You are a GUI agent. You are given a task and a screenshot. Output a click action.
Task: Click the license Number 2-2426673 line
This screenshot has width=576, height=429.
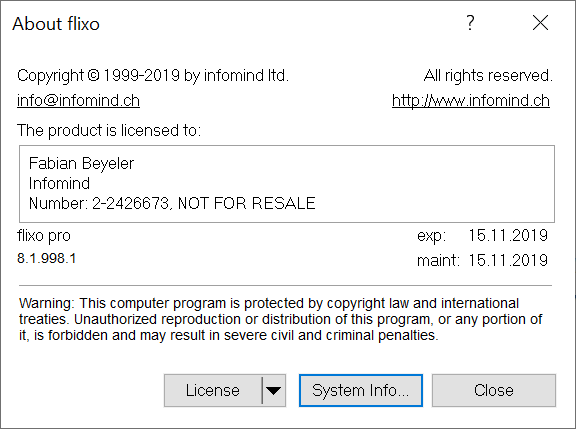172,203
